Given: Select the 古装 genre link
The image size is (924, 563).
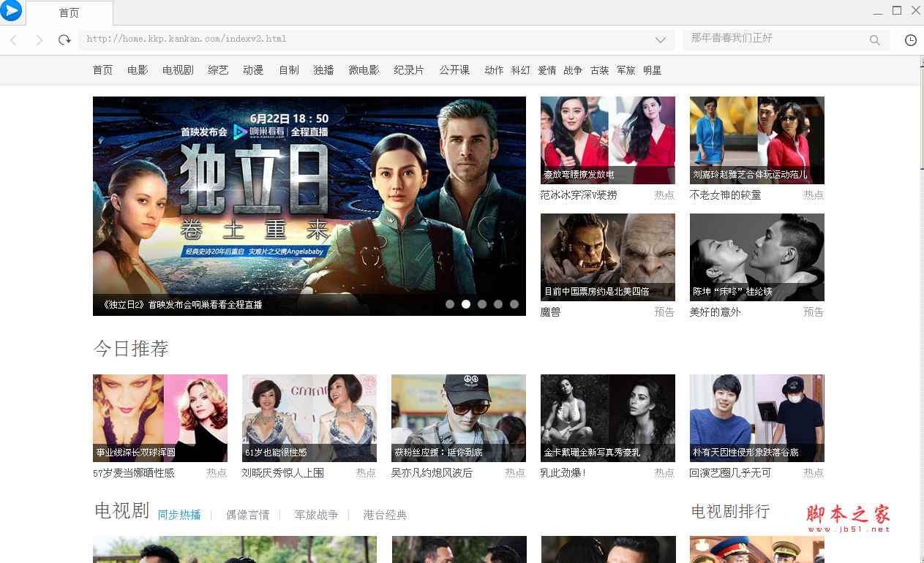Looking at the screenshot, I should 600,70.
